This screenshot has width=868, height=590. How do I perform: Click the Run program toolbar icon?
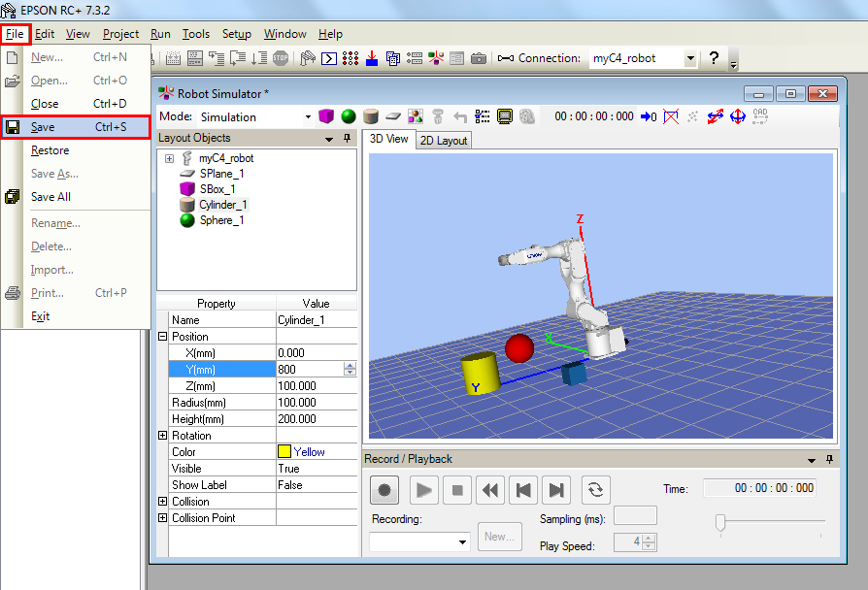click(x=329, y=58)
